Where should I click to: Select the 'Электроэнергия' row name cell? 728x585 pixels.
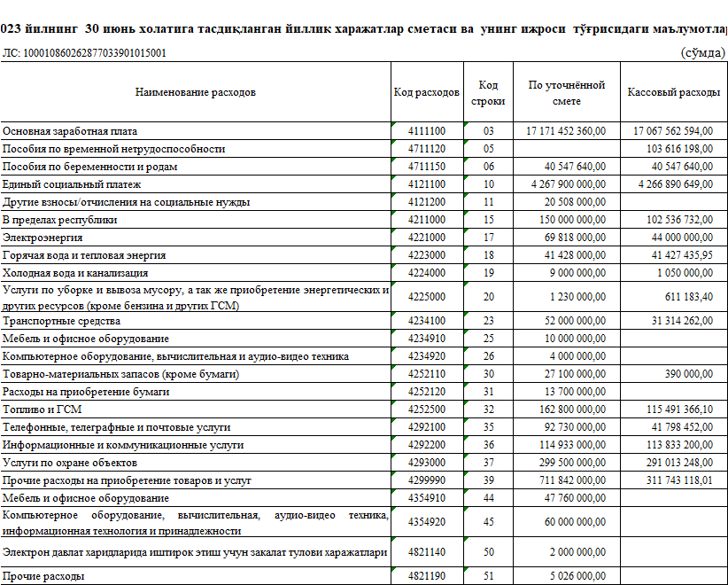pyautogui.click(x=43, y=238)
